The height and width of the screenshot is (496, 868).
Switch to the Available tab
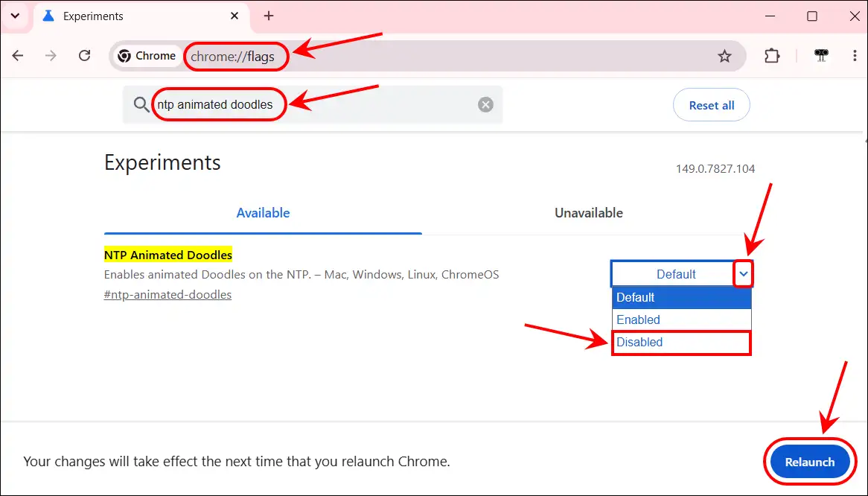coord(263,213)
